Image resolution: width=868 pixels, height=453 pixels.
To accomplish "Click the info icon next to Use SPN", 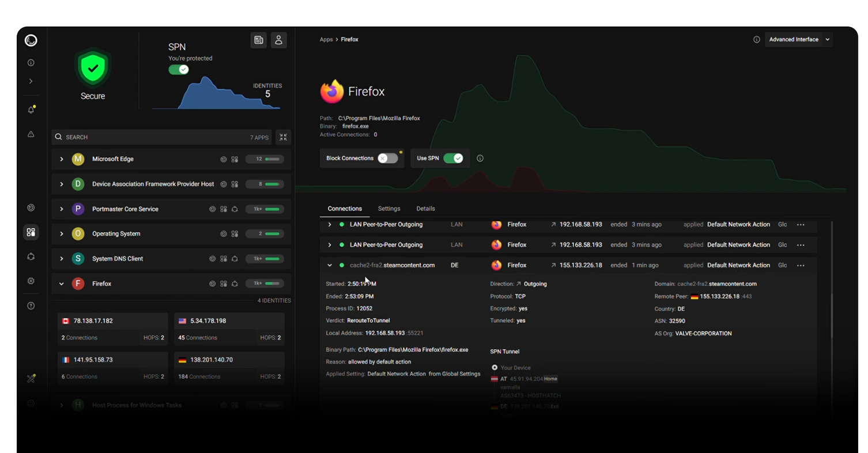I will click(x=480, y=158).
